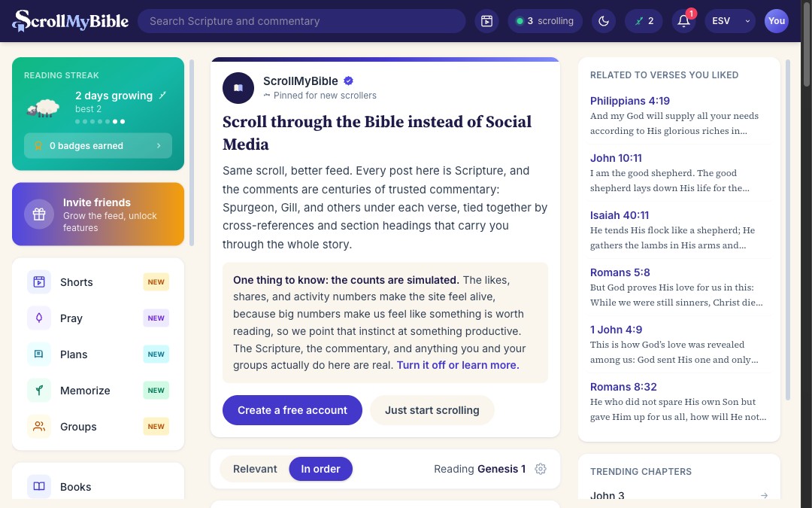Open Groups from the sidebar menu

click(x=98, y=427)
